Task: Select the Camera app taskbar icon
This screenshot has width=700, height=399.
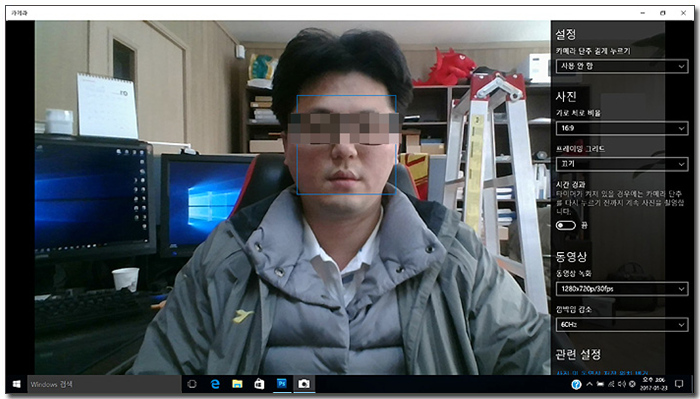Action: tap(304, 384)
